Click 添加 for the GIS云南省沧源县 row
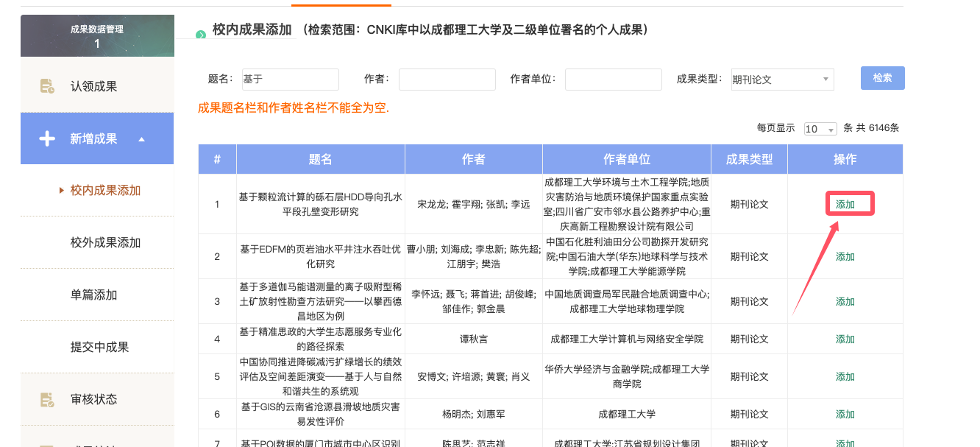 coord(845,415)
